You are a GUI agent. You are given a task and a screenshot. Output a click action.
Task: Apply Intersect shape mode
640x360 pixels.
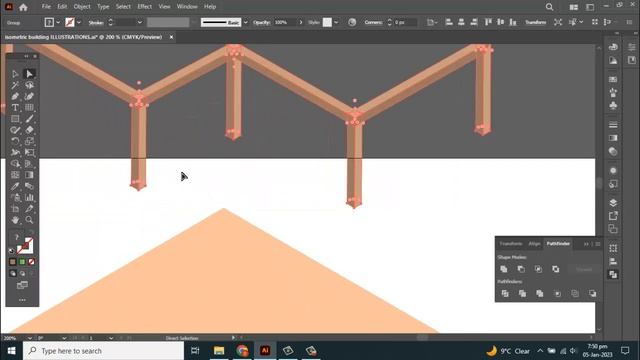538,269
